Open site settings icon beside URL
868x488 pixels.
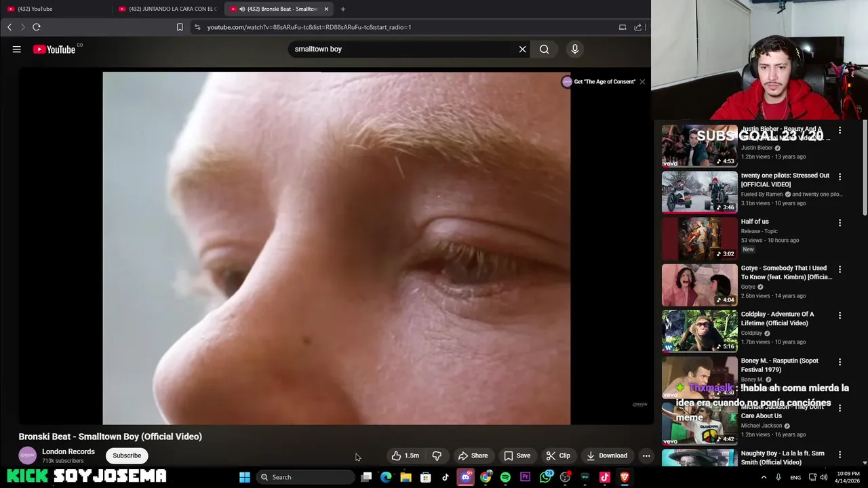pyautogui.click(x=197, y=27)
